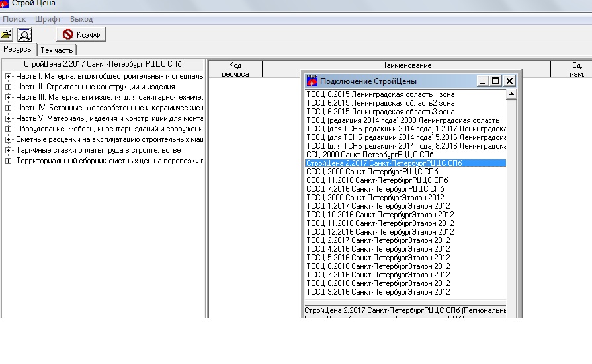Select tree item Часть II. Строительные конструкции и изделия
The height and width of the screenshot is (364, 592).
[x=95, y=87]
